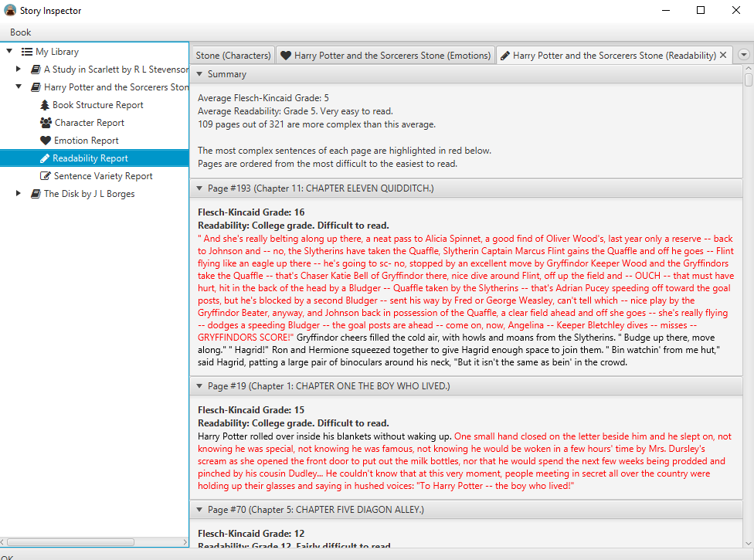Select A Study in Scarlett by R L Stevenson
Viewport: 754px width, 560px height.
[x=116, y=70]
